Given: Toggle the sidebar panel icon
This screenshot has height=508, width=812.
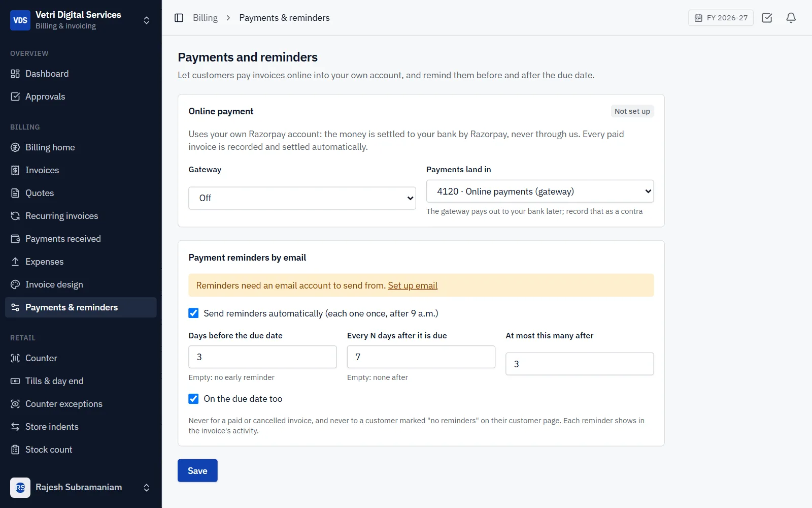Looking at the screenshot, I should [179, 18].
